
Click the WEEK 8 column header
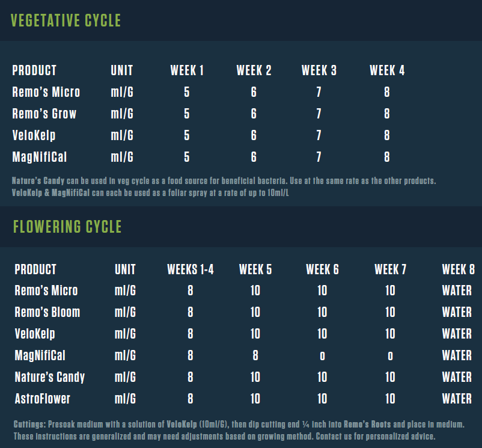(x=458, y=269)
